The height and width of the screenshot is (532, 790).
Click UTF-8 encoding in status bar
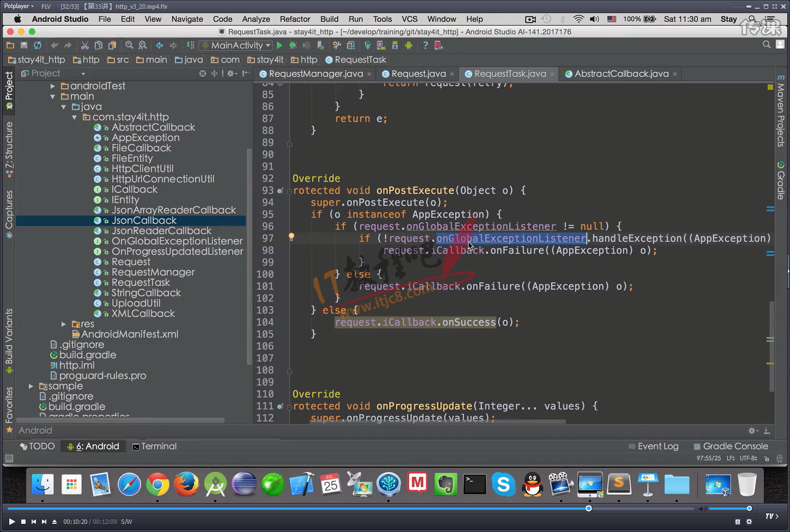coord(749,458)
